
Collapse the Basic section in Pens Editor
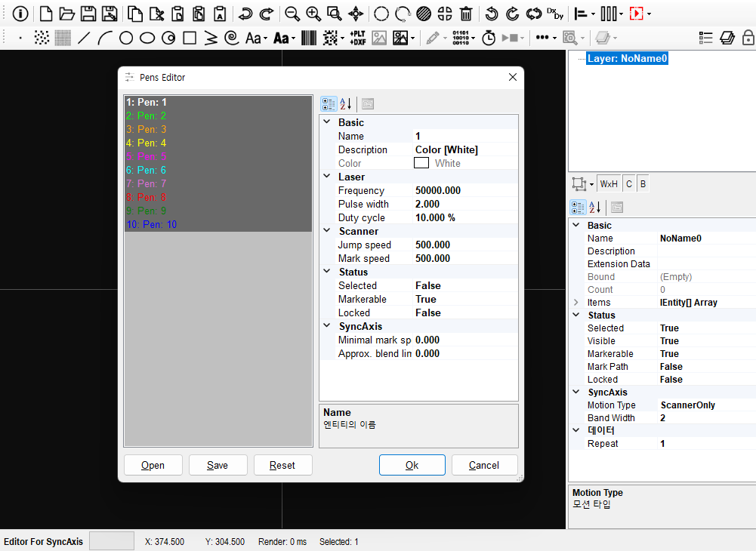(327, 122)
